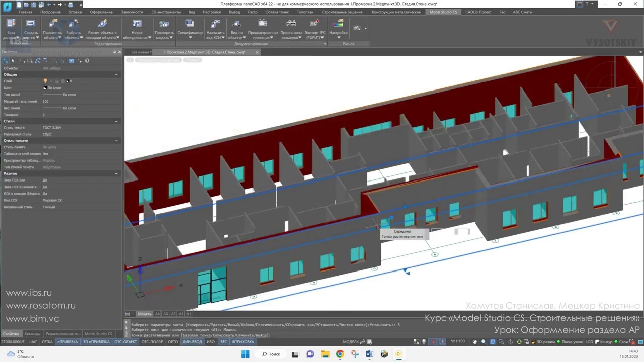Click the Создать чертеж icon
Screen dimensions: 644x362
[31, 29]
